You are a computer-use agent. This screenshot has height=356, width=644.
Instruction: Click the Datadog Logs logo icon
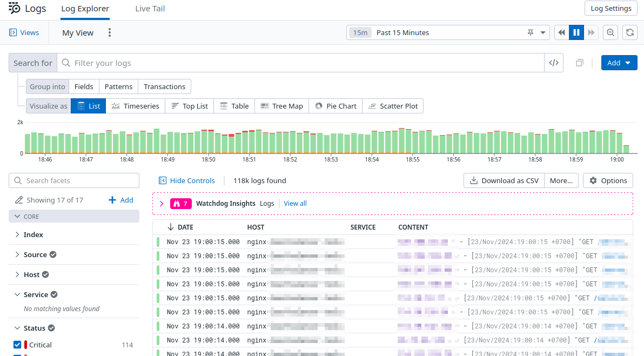point(14,8)
